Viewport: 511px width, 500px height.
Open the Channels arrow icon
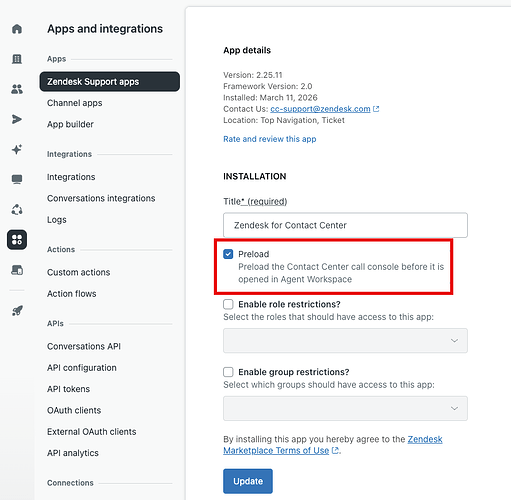17,119
